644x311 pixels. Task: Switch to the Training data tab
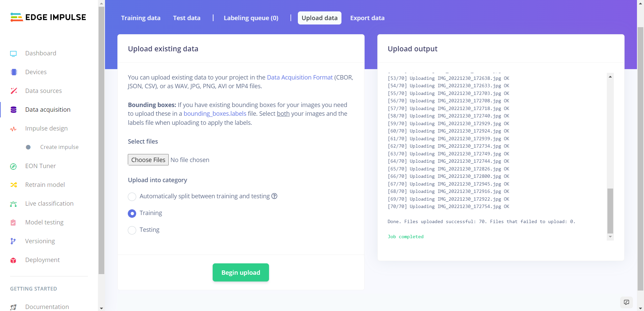[141, 18]
